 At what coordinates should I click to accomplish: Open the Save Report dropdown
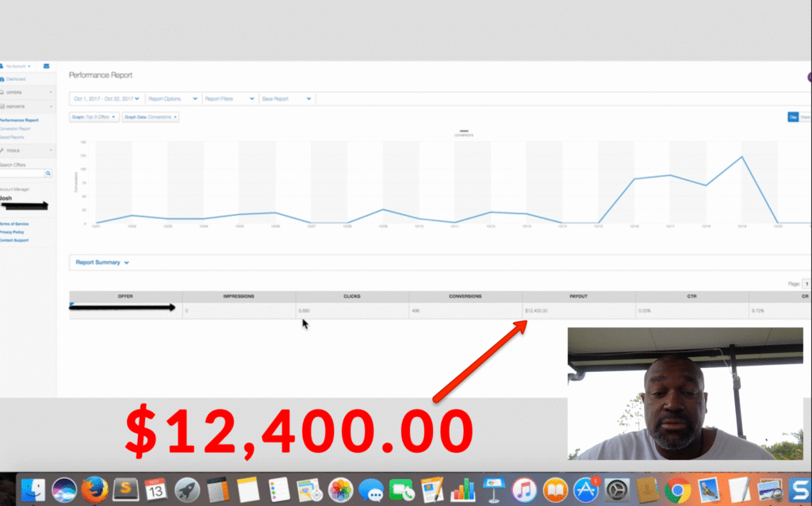coord(287,99)
